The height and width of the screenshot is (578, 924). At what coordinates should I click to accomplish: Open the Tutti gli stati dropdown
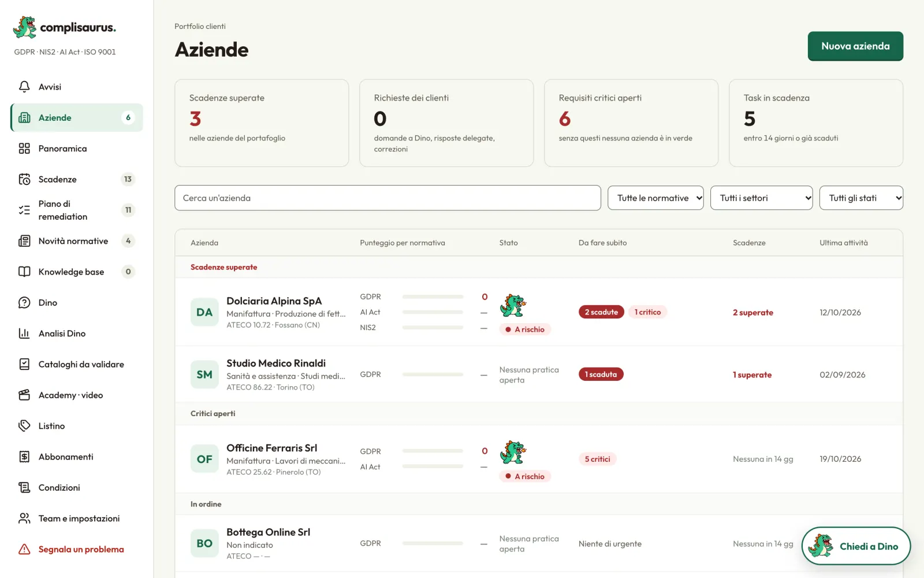click(861, 198)
